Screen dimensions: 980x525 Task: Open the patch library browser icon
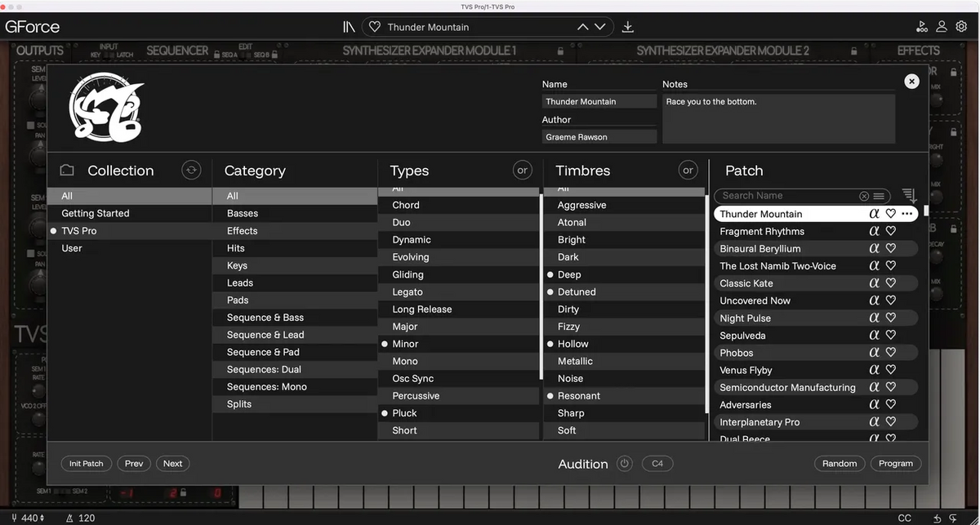(x=349, y=27)
